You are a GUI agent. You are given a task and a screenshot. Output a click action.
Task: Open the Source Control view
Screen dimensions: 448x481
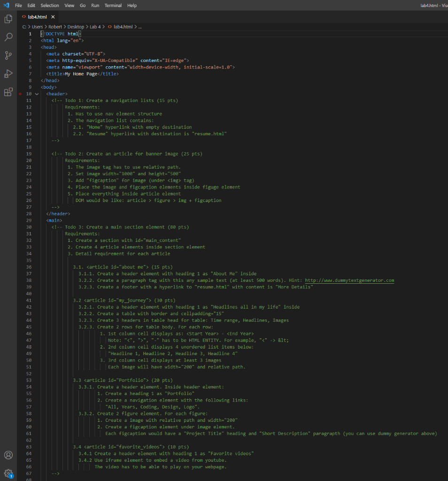(x=8, y=55)
